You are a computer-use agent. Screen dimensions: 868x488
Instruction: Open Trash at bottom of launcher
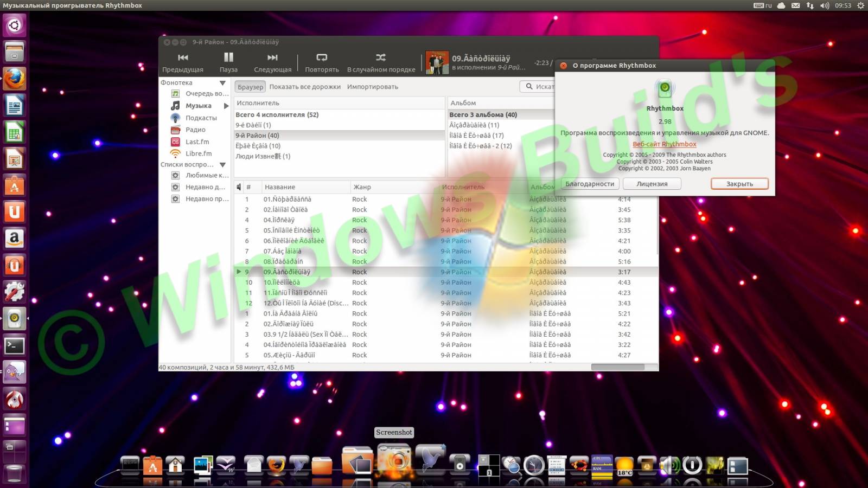[14, 473]
